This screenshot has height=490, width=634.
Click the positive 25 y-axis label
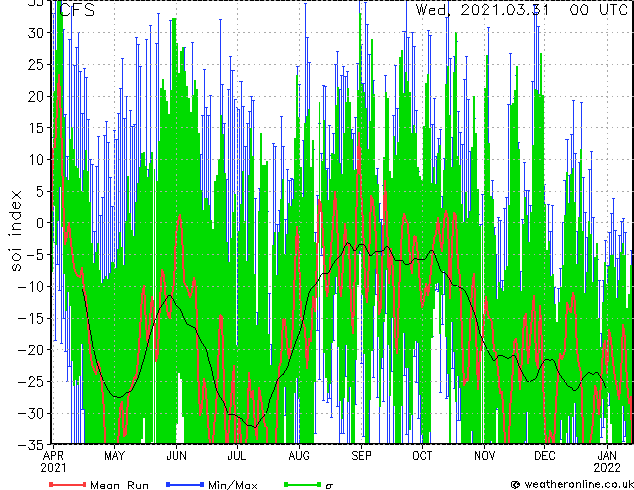click(x=35, y=64)
